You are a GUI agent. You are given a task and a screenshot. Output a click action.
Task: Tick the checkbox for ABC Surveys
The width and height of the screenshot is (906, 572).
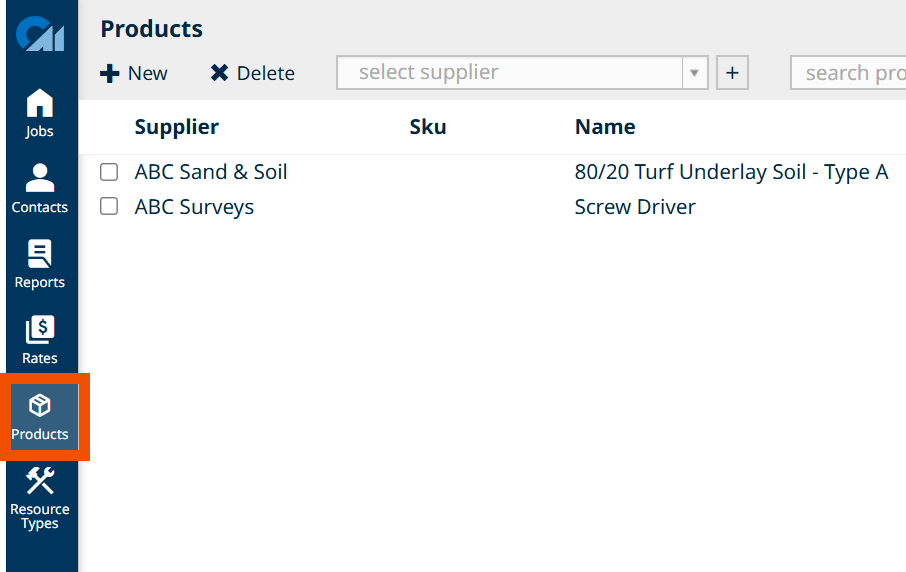[x=109, y=206]
